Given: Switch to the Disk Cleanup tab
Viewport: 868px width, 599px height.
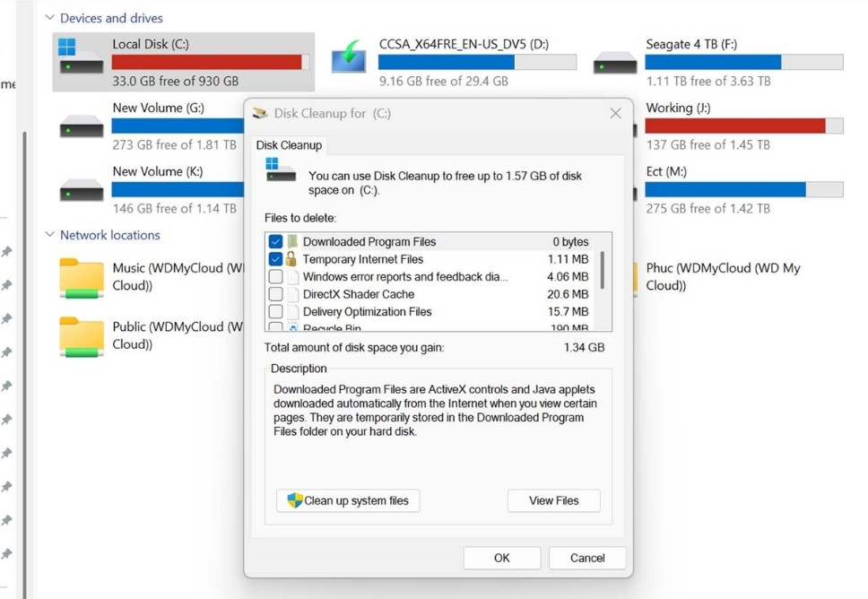Looking at the screenshot, I should coord(289,144).
